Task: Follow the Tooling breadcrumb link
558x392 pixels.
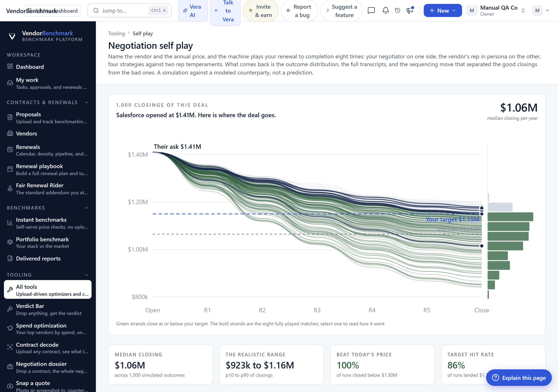Action: point(116,34)
